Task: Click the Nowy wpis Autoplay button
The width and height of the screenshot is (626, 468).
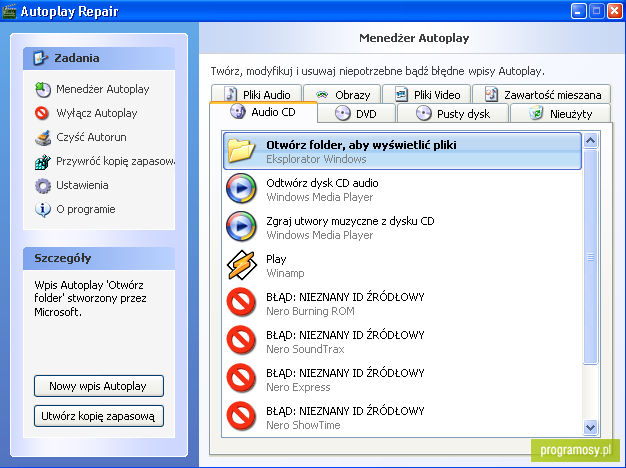Action: 99,386
